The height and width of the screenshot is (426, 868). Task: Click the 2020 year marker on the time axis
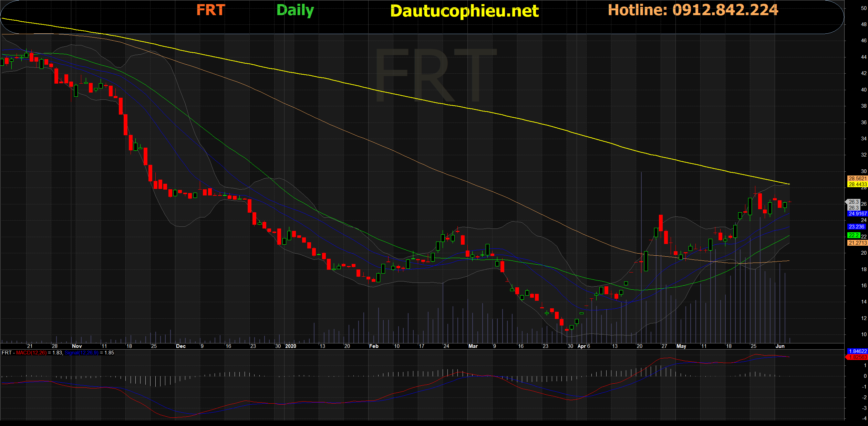point(291,346)
